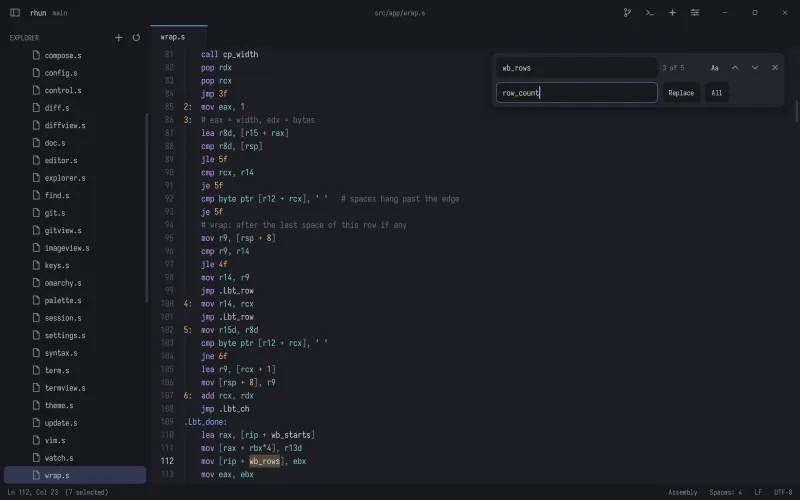Go to previous match arrow

735,68
